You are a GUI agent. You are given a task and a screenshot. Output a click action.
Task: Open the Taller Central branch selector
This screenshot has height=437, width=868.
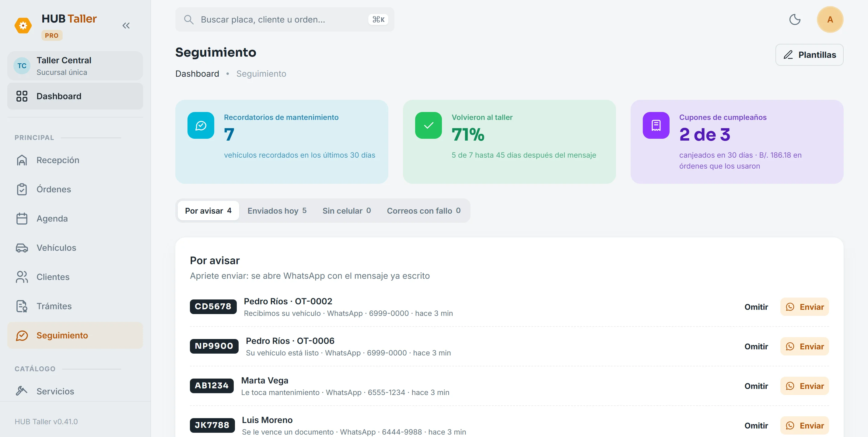tap(75, 66)
